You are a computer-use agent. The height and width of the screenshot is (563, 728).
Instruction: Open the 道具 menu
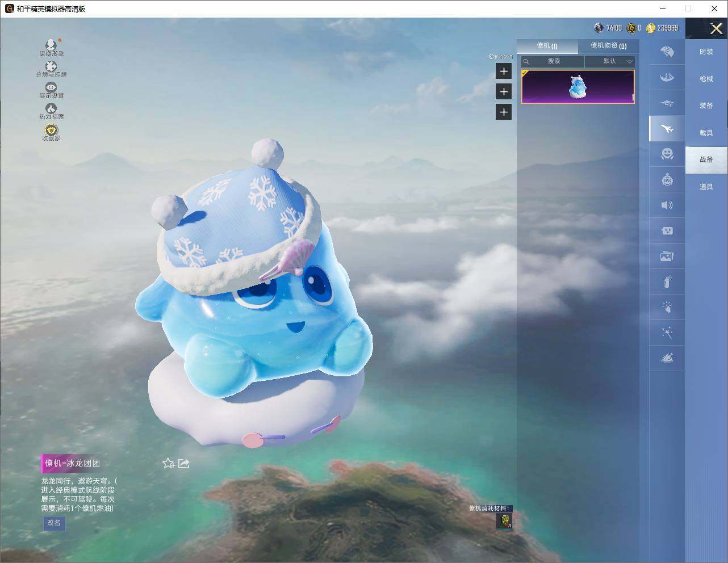click(706, 187)
